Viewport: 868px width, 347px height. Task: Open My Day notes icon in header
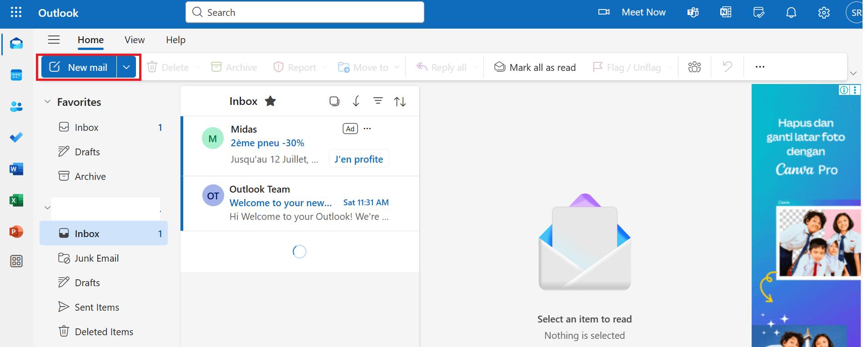point(758,13)
